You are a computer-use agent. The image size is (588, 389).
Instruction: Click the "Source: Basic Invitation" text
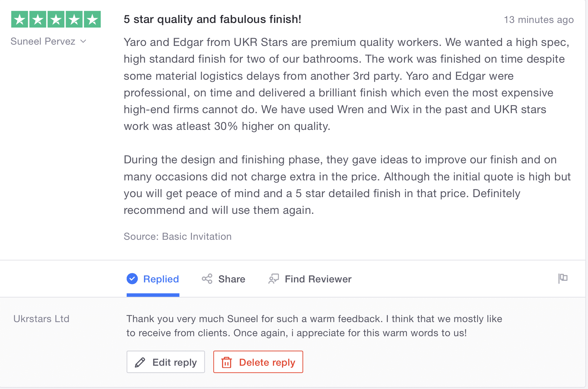click(x=178, y=236)
